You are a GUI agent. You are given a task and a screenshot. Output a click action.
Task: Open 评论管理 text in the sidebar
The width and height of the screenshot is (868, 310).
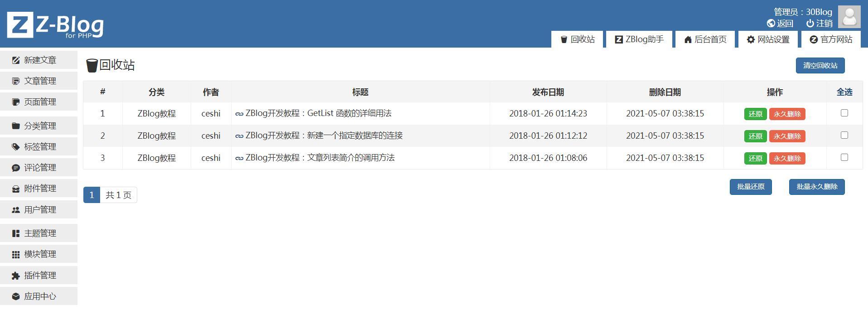point(40,168)
